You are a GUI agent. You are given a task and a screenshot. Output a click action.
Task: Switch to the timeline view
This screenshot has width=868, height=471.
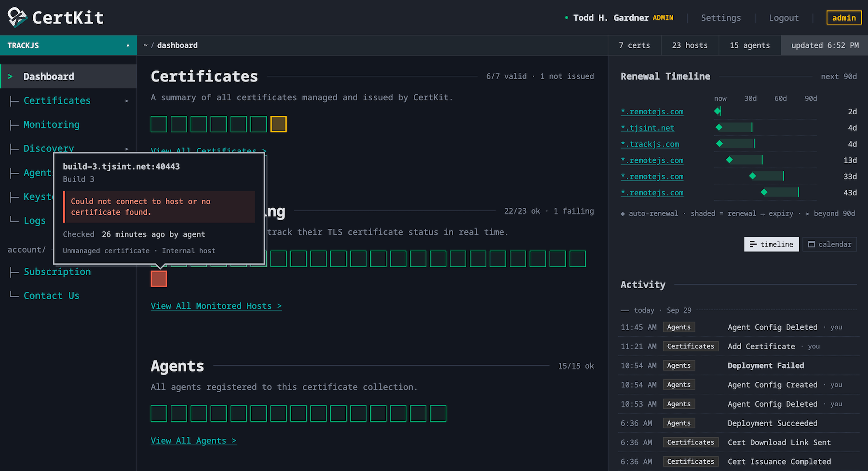772,244
